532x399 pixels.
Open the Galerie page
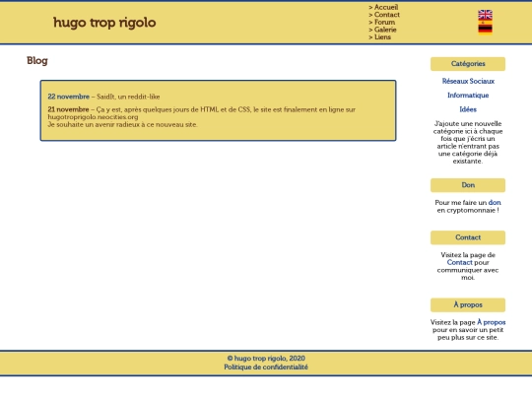coord(385,30)
